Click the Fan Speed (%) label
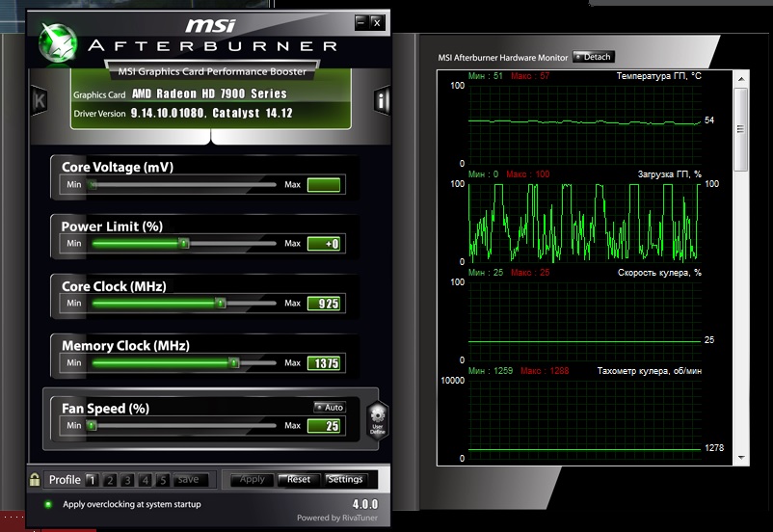Image resolution: width=773 pixels, height=532 pixels. coord(105,409)
